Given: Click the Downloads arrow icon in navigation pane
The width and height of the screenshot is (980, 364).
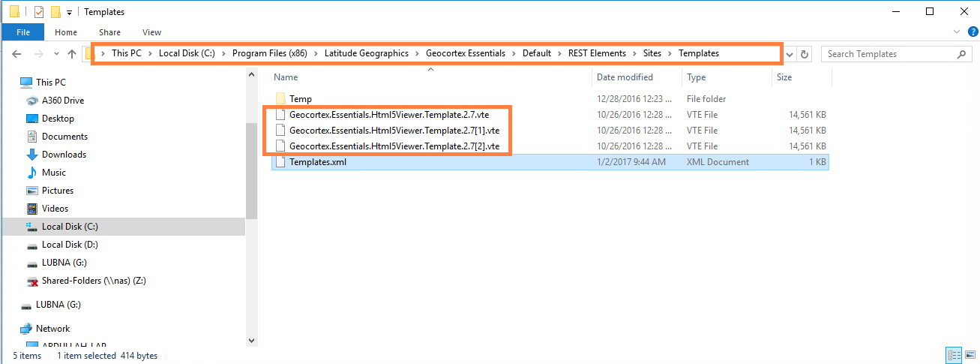Looking at the screenshot, I should [x=32, y=155].
